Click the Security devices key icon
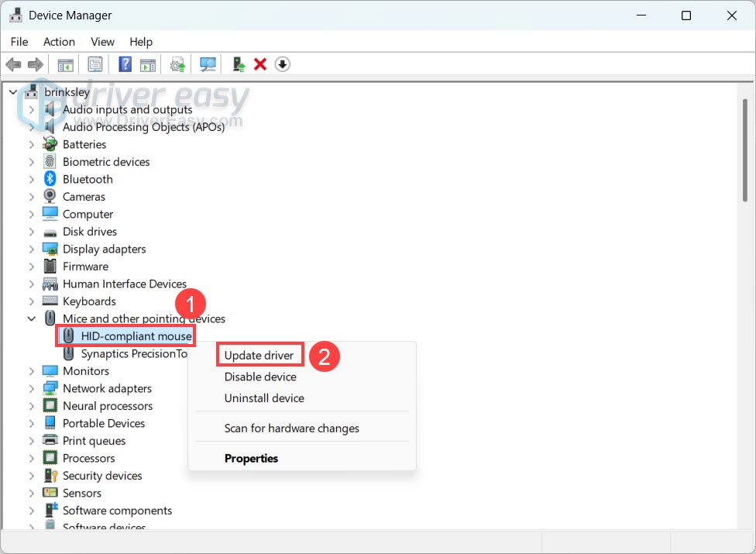This screenshot has height=554, width=756. pyautogui.click(x=50, y=476)
